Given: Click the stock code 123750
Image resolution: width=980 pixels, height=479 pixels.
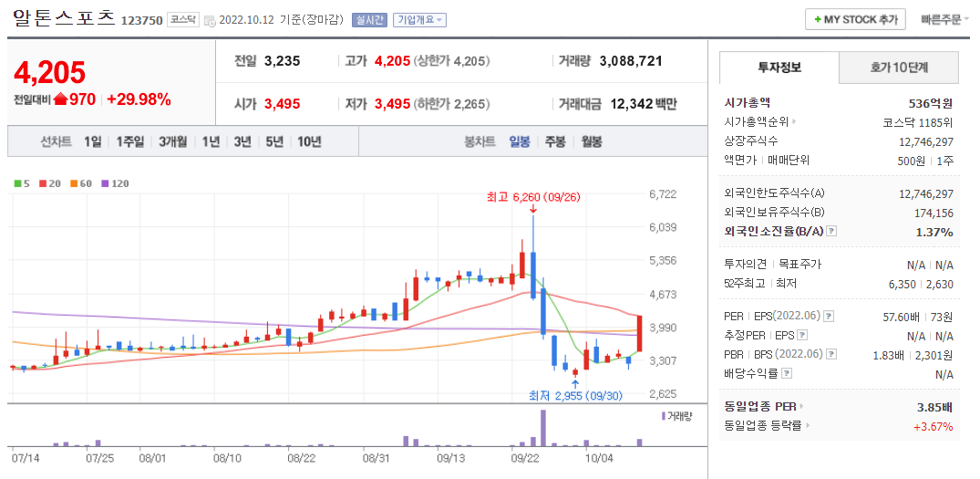Looking at the screenshot, I should pyautogui.click(x=142, y=20).
